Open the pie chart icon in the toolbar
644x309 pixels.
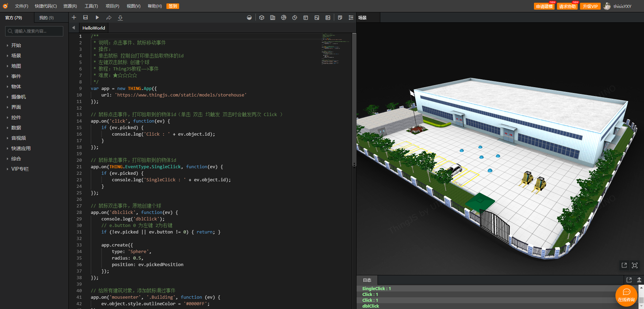click(295, 18)
